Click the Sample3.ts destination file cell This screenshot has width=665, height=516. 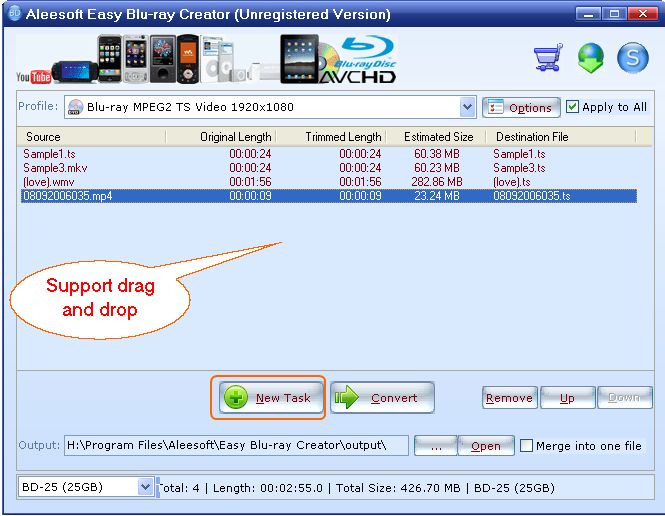[519, 167]
